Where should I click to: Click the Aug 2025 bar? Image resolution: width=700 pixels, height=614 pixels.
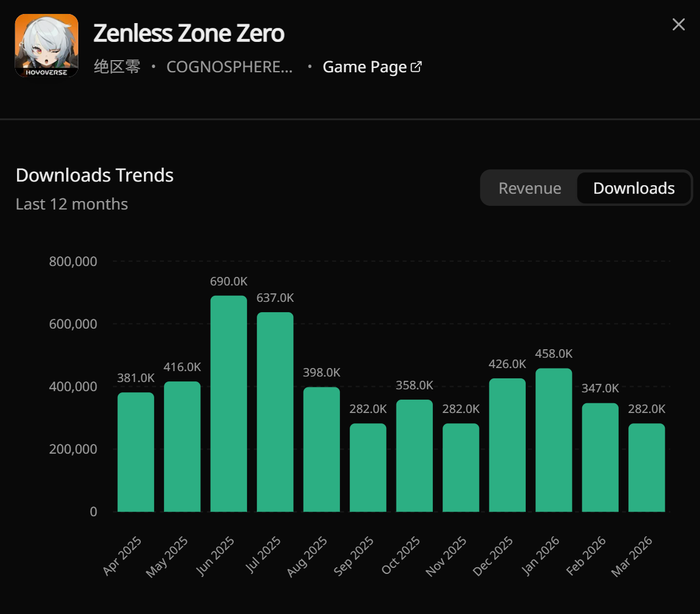321,449
